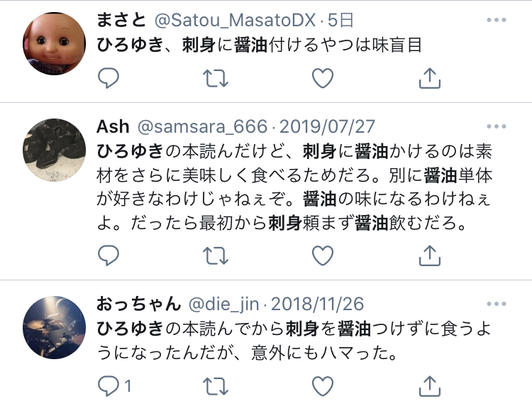Reply to まさと's tweet
The image size is (532, 406).
pyautogui.click(x=109, y=78)
